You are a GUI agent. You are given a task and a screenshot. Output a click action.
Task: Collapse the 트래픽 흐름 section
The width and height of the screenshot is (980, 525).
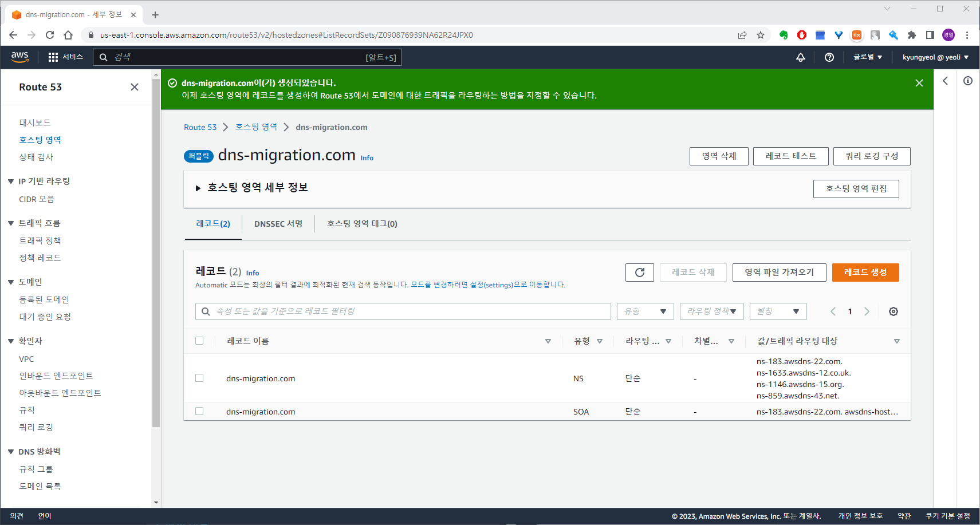coord(11,223)
